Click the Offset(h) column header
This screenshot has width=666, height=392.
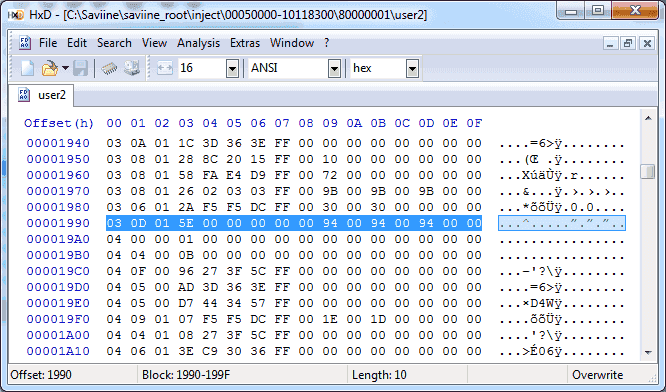pos(59,123)
